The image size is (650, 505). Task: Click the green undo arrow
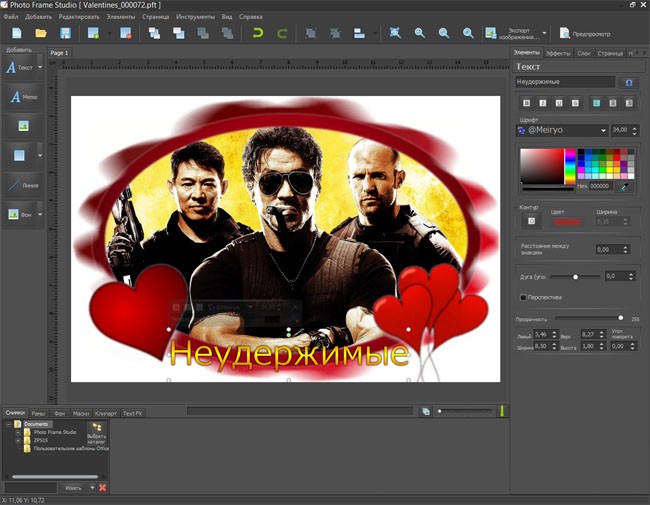point(258,33)
